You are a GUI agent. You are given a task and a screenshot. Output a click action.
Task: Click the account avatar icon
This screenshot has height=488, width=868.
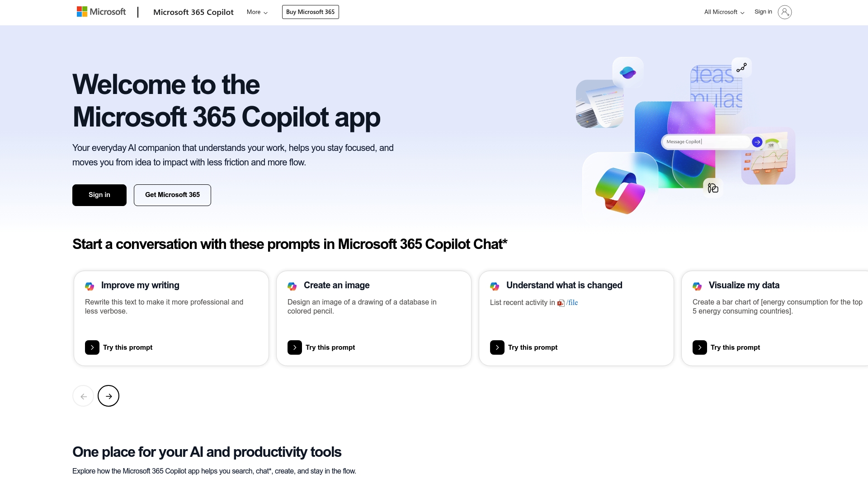784,12
